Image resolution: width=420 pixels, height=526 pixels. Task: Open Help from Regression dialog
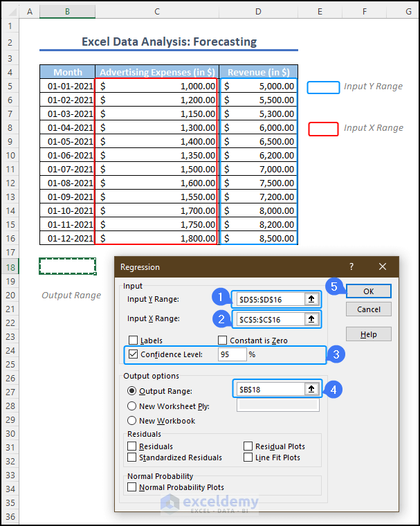368,334
